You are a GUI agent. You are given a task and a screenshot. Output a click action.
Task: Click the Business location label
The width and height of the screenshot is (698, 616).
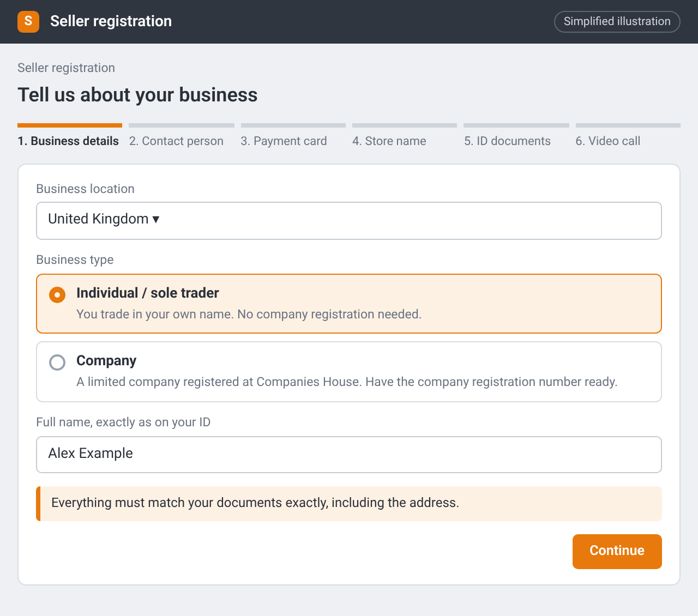[x=85, y=189]
